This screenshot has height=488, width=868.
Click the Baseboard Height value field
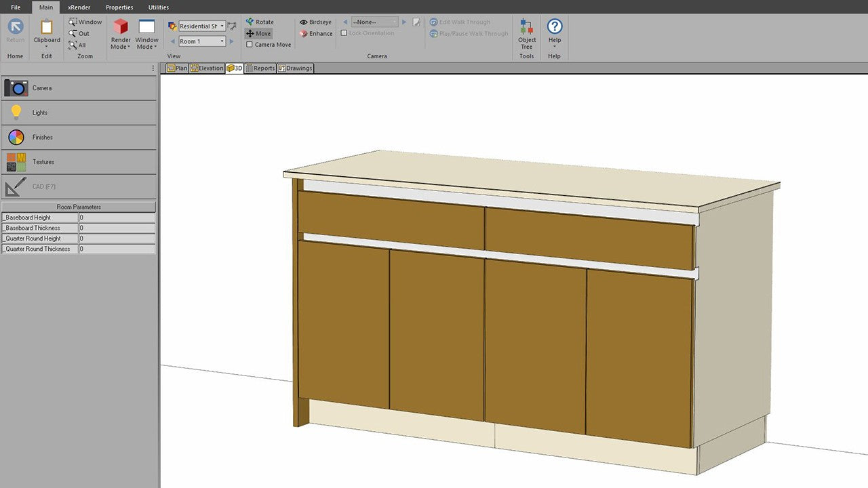[x=117, y=218]
